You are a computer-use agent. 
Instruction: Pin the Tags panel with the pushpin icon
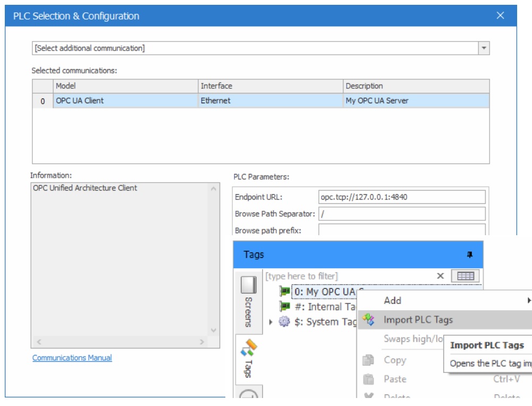tap(469, 255)
